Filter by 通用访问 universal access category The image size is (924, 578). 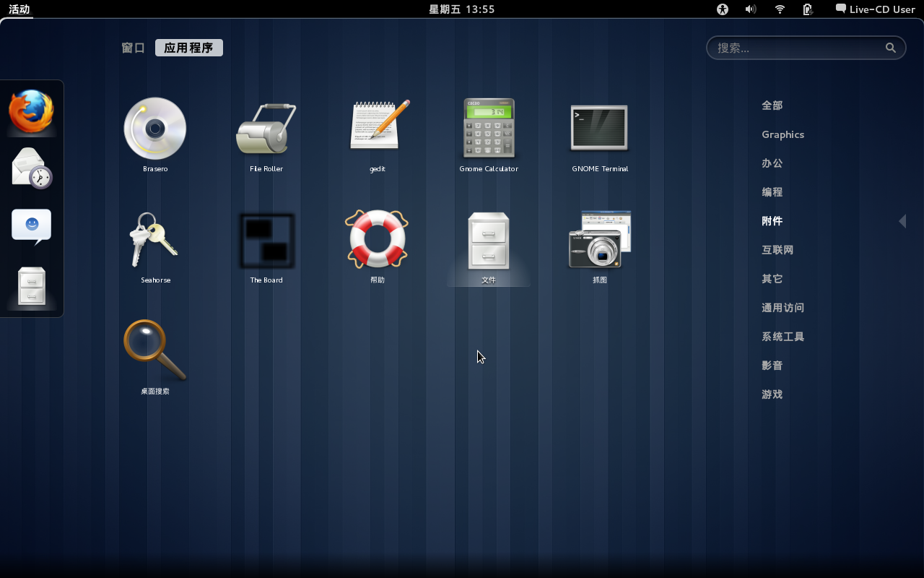coord(783,308)
